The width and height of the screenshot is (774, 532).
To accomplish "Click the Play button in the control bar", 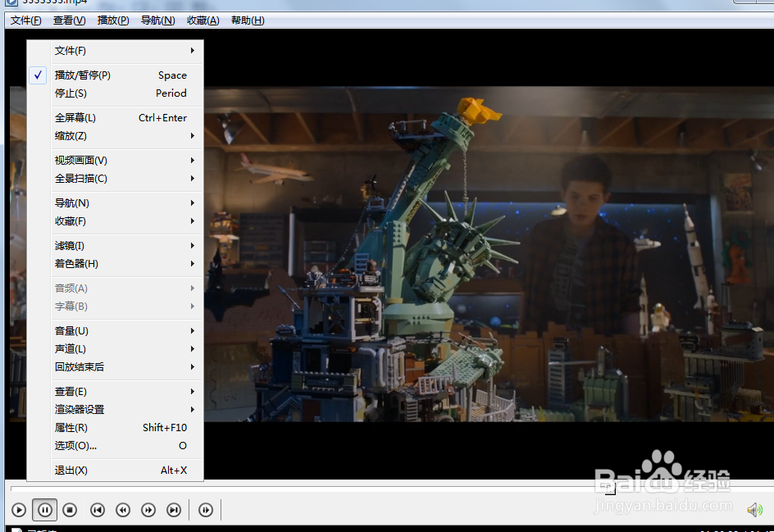I will pos(19,510).
